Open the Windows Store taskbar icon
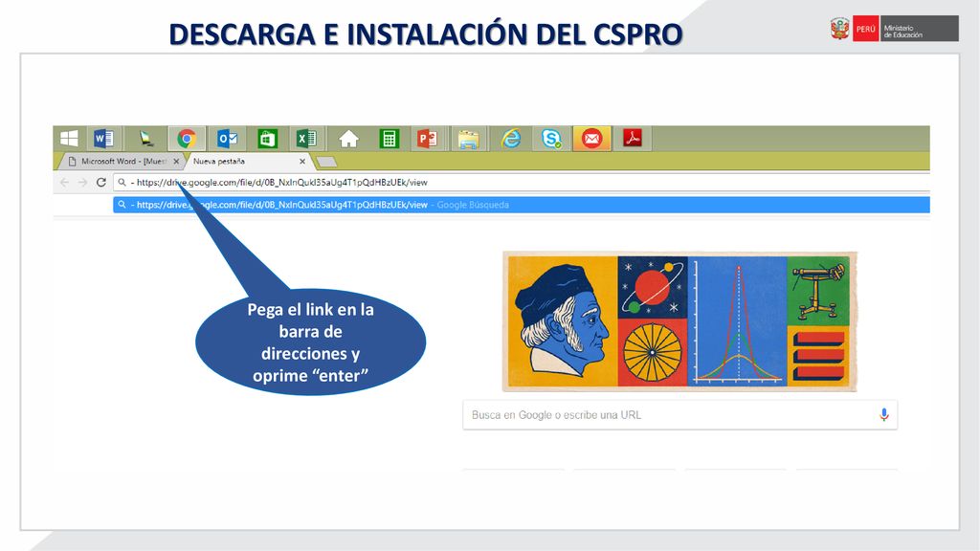Viewport: 980px width, 551px height. [268, 138]
